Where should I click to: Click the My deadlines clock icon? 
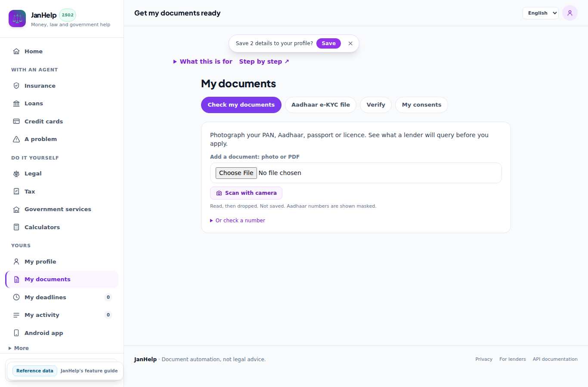[16, 297]
